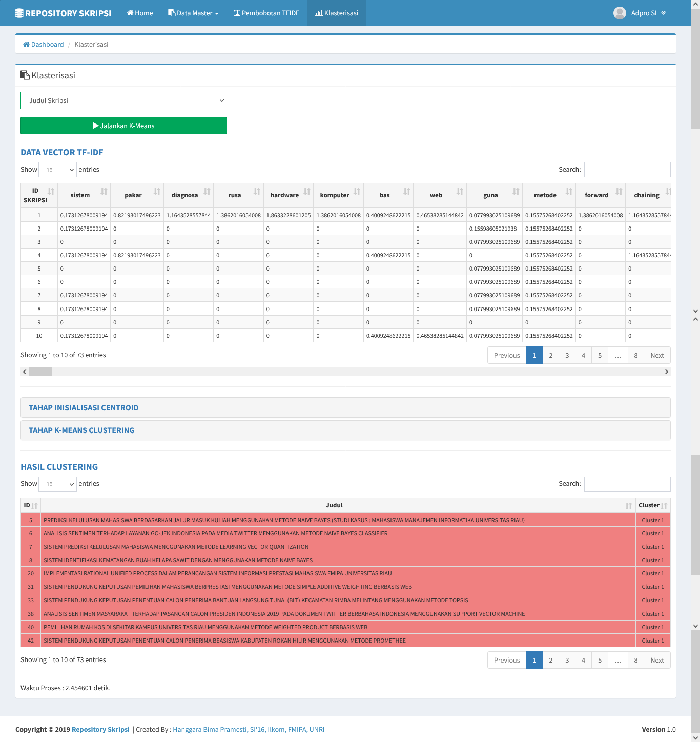Open the Data Master dropdown menu

(193, 13)
